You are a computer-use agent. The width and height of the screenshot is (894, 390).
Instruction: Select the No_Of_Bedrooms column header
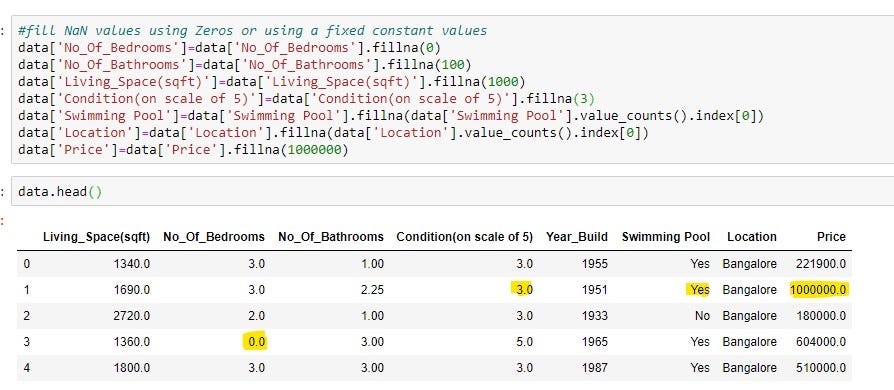click(214, 237)
